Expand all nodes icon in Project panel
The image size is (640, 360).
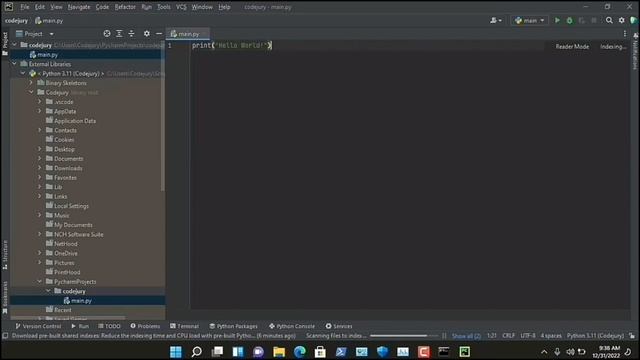click(119, 33)
